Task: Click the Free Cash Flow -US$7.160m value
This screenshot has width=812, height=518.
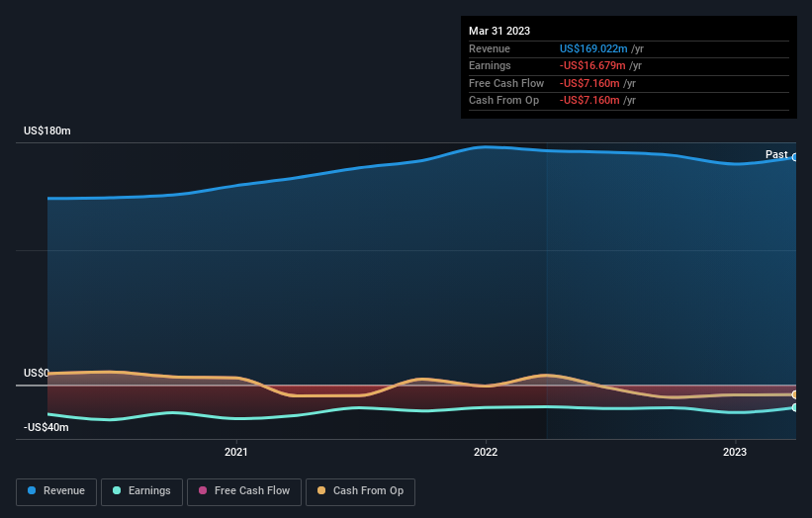Action: tap(589, 83)
